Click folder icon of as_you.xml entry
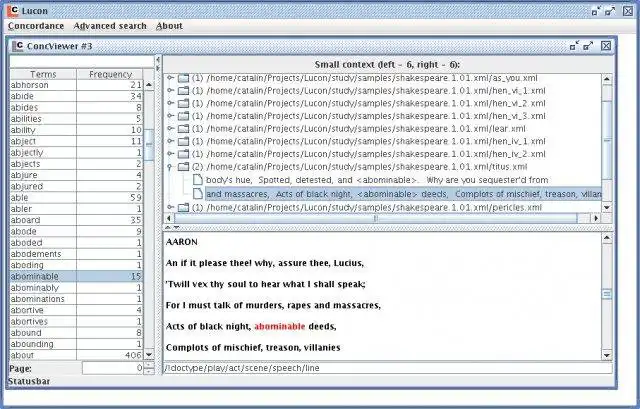 coord(184,78)
